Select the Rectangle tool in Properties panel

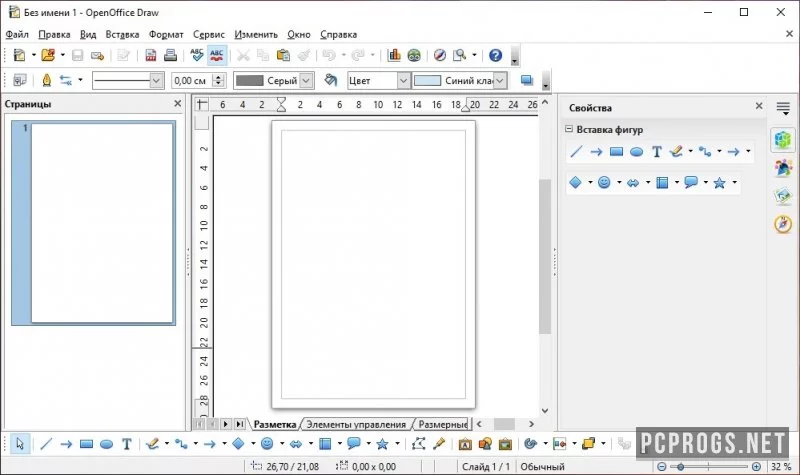(x=616, y=152)
